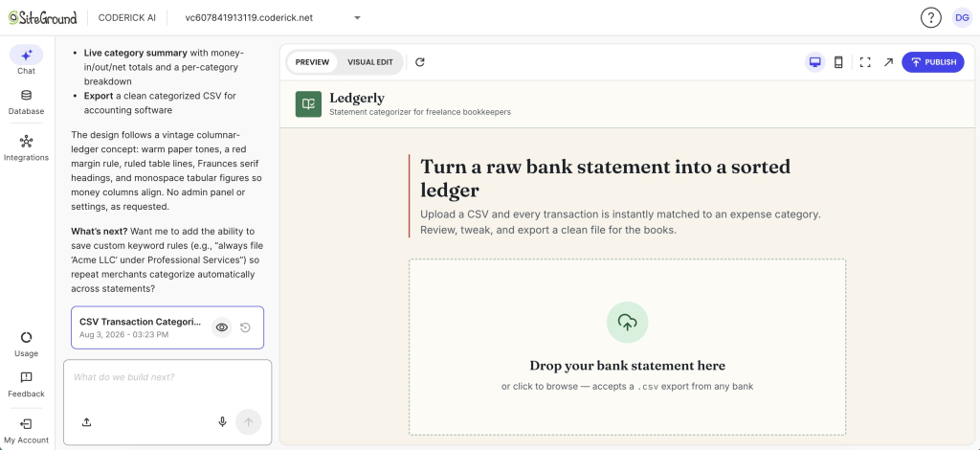This screenshot has width=980, height=450.
Task: Click the 'Export' bullet in chat
Action: (x=160, y=103)
